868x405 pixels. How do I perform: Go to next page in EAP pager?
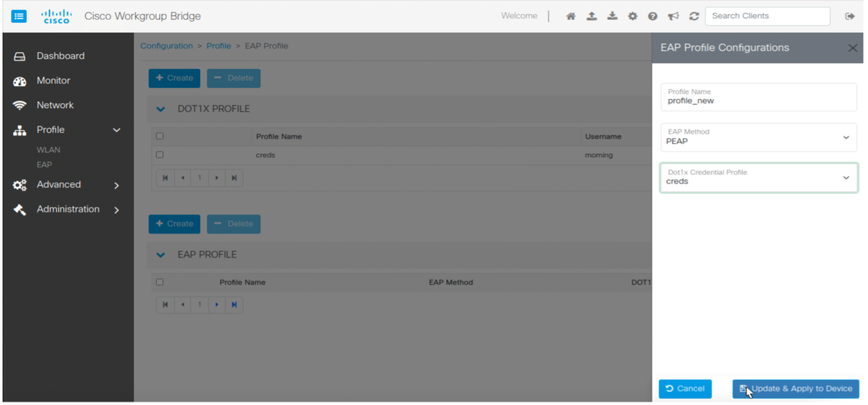coord(216,305)
